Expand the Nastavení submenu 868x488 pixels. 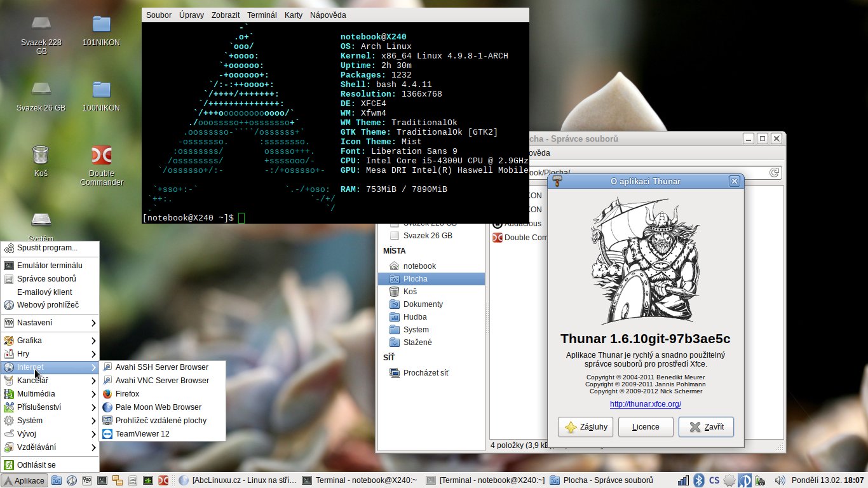[x=50, y=323]
